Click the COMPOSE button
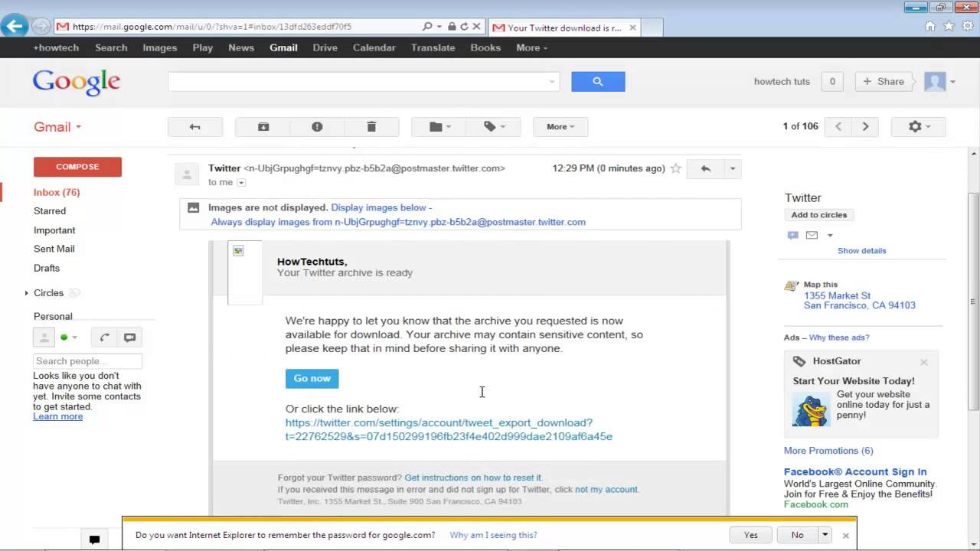Viewport: 980px width, 551px height. pyautogui.click(x=77, y=167)
